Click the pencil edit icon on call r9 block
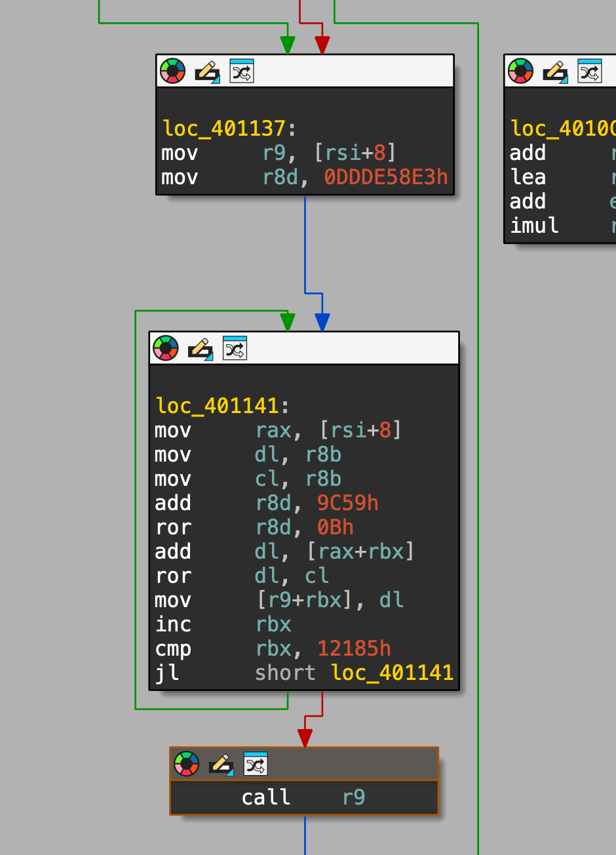Image resolution: width=616 pixels, height=855 pixels. pyautogui.click(x=221, y=765)
